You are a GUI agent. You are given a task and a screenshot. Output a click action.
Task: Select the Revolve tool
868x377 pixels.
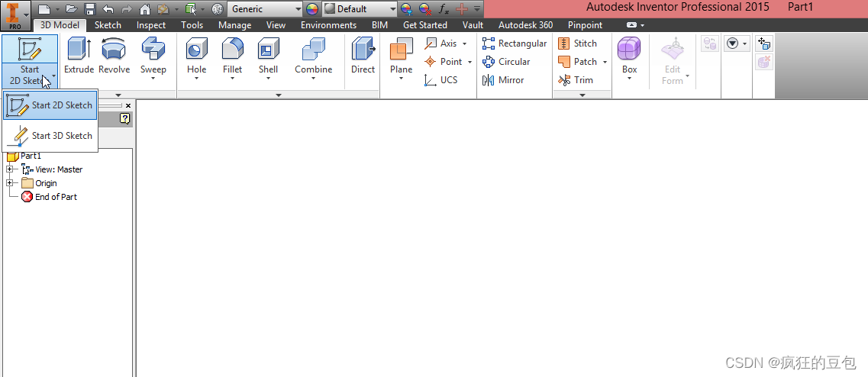pyautogui.click(x=114, y=56)
